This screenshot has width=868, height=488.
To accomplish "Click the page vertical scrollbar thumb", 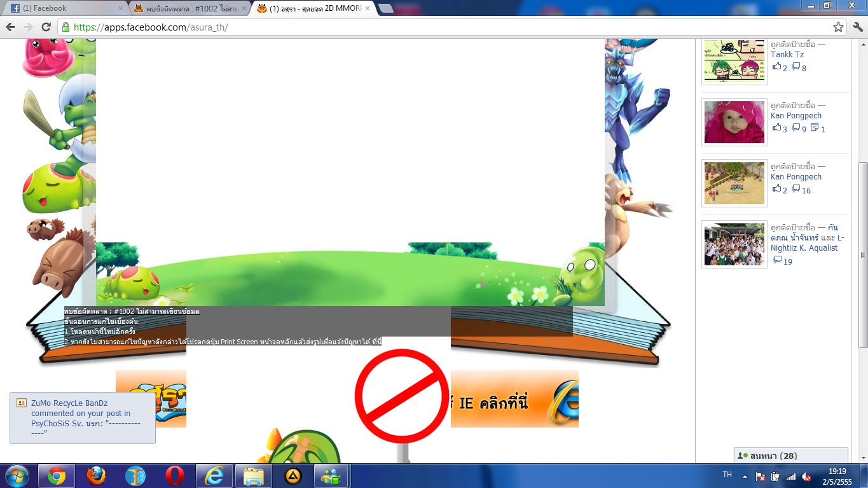I will click(x=862, y=254).
